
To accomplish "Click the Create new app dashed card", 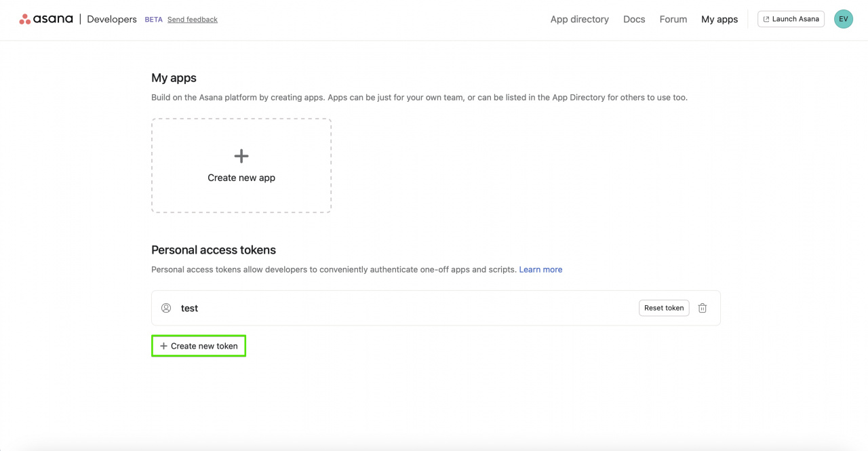I will click(x=241, y=165).
